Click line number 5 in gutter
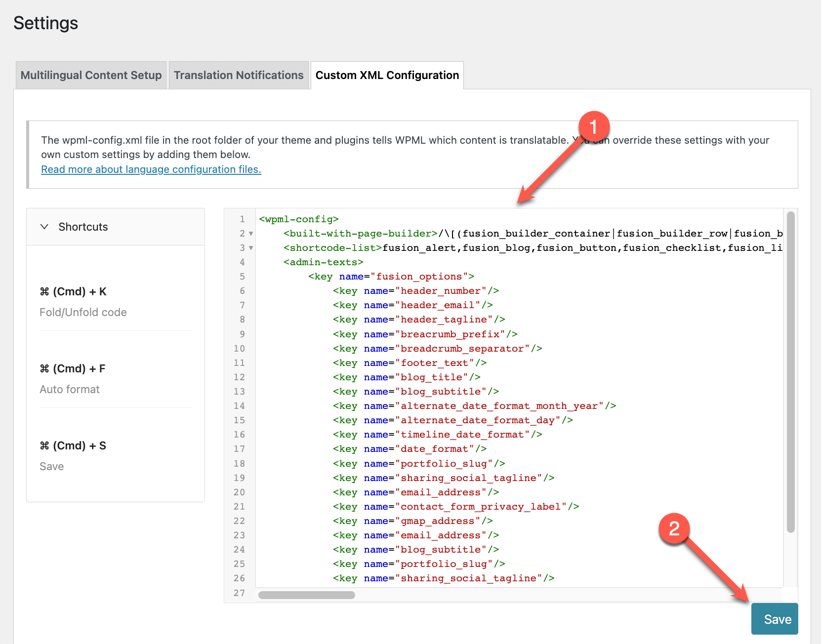821x644 pixels. point(242,277)
